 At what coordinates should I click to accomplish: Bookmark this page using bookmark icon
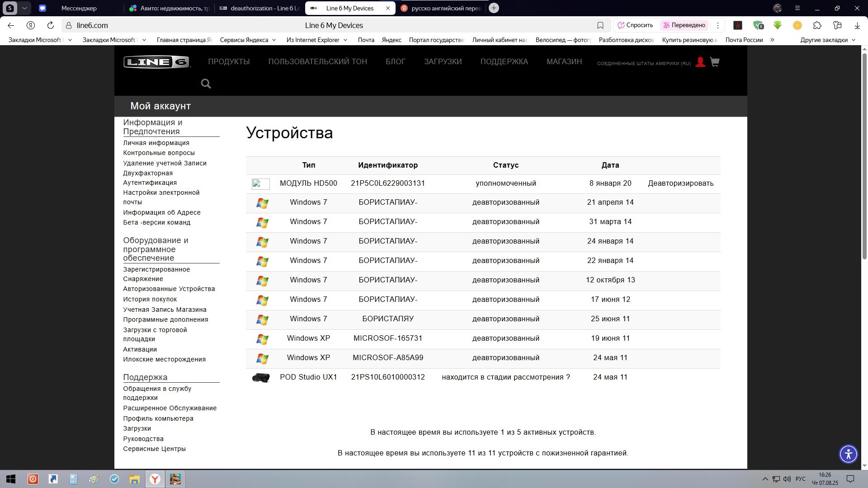pyautogui.click(x=600, y=25)
